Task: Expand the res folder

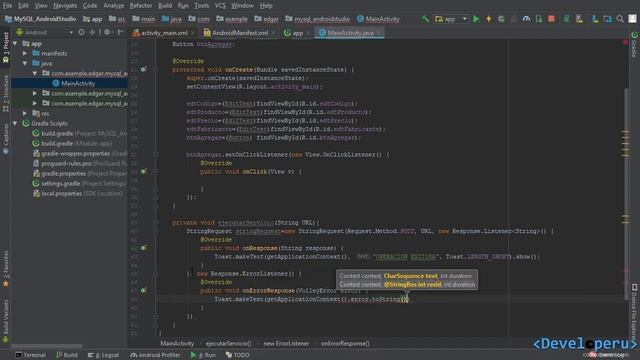Action: pyautogui.click(x=25, y=113)
